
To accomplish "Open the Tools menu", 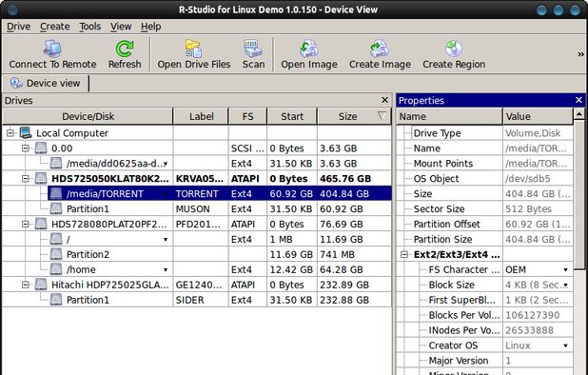I will coord(90,27).
